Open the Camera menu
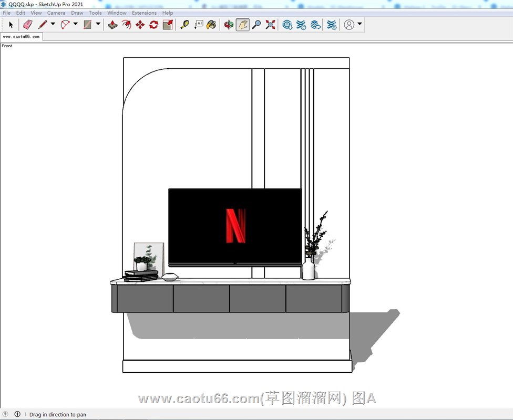Screen dimensions: 513x420 tap(56, 13)
